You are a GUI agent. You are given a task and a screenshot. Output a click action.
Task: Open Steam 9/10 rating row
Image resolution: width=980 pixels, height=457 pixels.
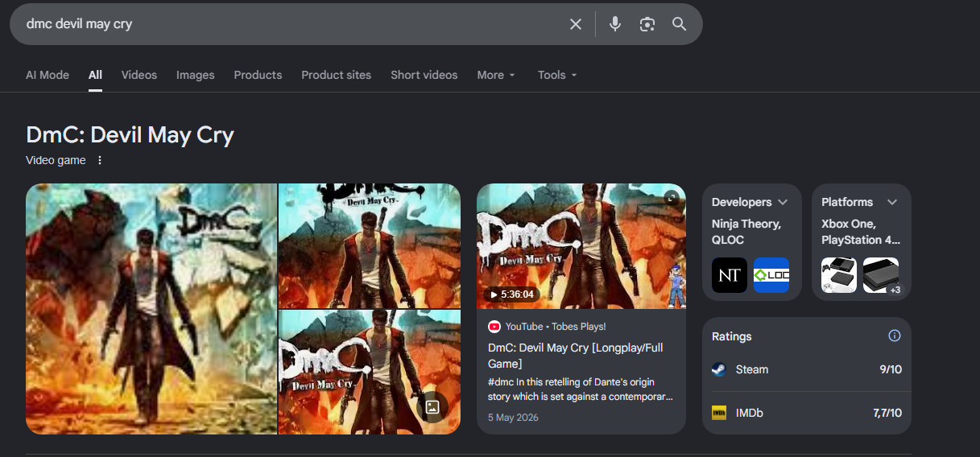click(x=807, y=369)
